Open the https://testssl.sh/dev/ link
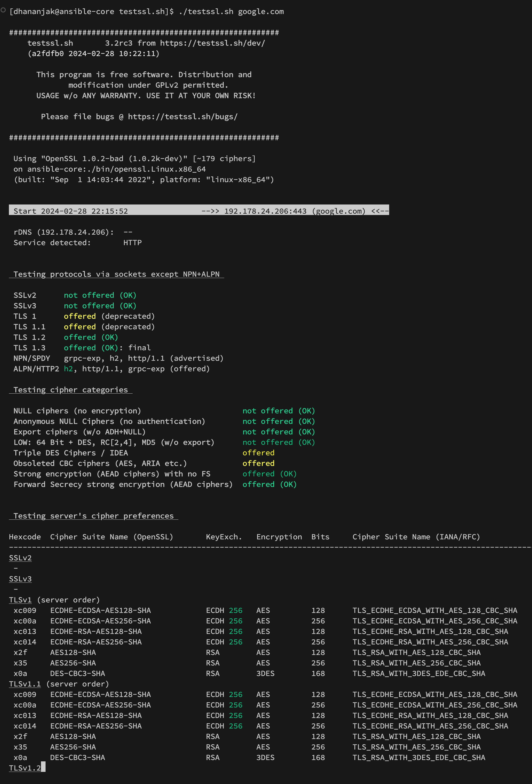Viewport: 532px width, 784px height. tap(213, 43)
